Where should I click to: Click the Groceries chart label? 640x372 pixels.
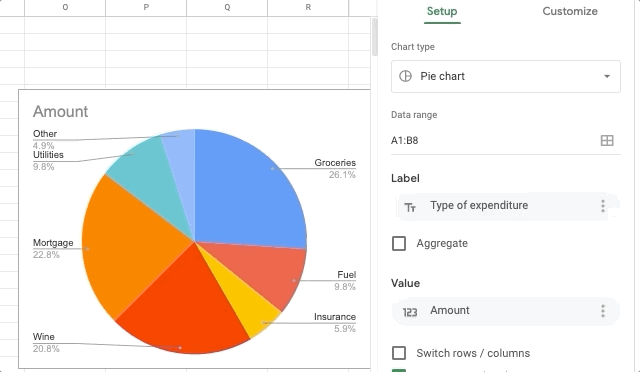[335, 163]
